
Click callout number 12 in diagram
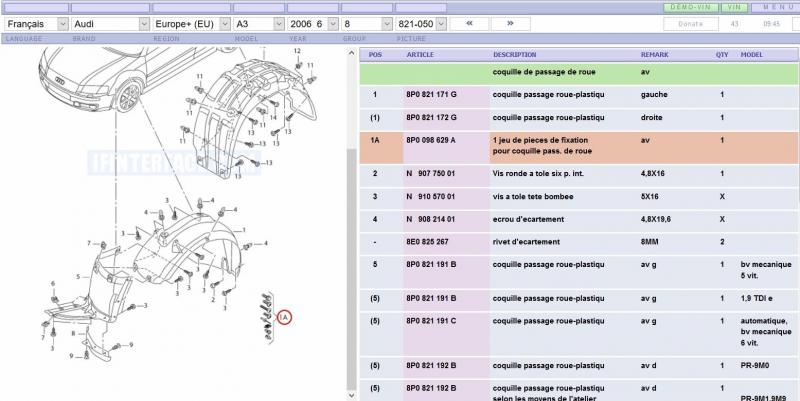point(297,51)
